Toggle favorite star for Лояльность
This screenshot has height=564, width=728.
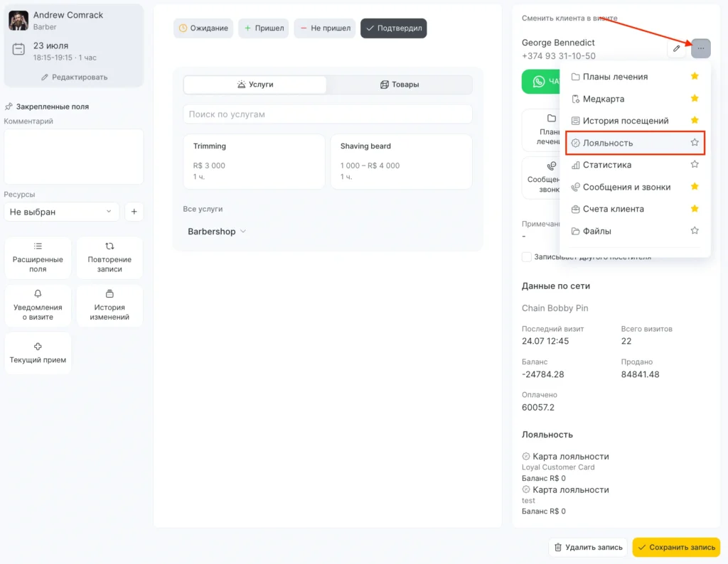pyautogui.click(x=695, y=143)
